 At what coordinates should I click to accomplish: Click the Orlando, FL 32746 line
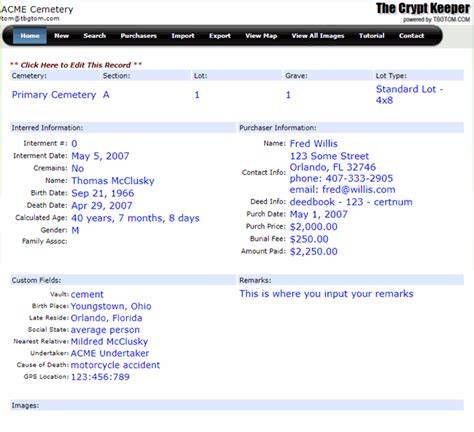pos(333,167)
